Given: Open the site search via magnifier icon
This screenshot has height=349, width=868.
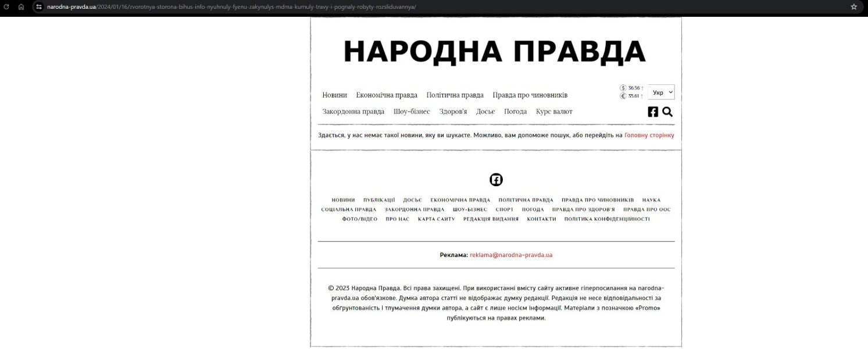Looking at the screenshot, I should (667, 111).
